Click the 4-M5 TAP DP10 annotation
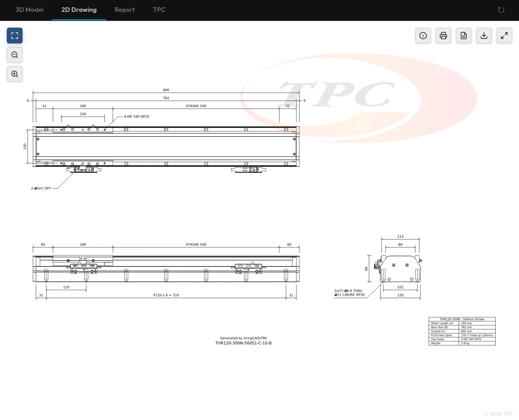 pyautogui.click(x=137, y=117)
